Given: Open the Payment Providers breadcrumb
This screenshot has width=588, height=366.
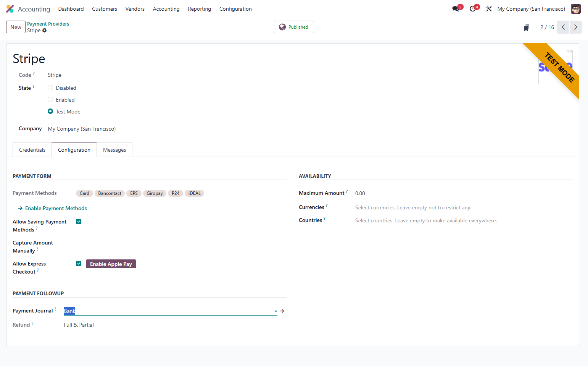Looking at the screenshot, I should coord(48,24).
